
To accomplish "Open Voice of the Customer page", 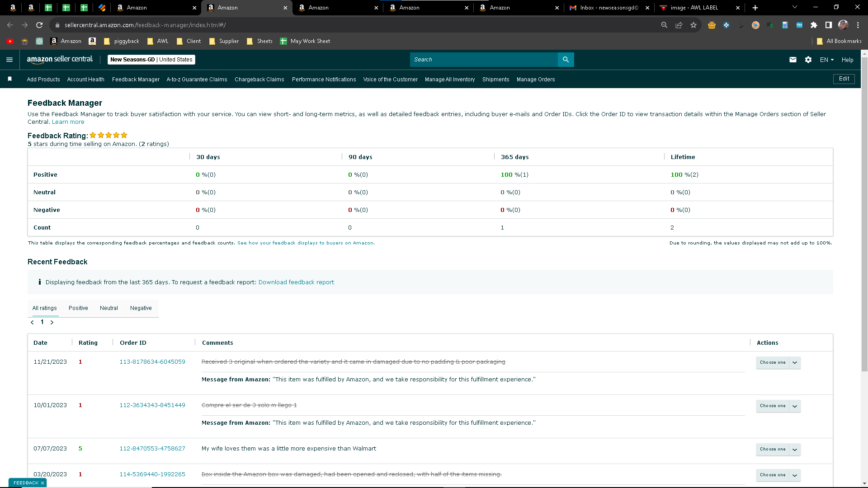I will pos(391,80).
